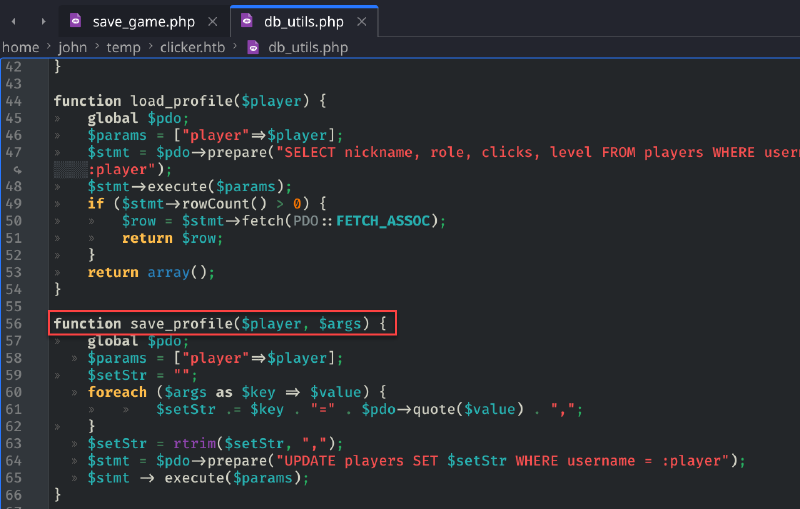The height and width of the screenshot is (509, 800).
Task: Expand breadcrumb chevron after 'clicker.htb'
Action: click(235, 47)
